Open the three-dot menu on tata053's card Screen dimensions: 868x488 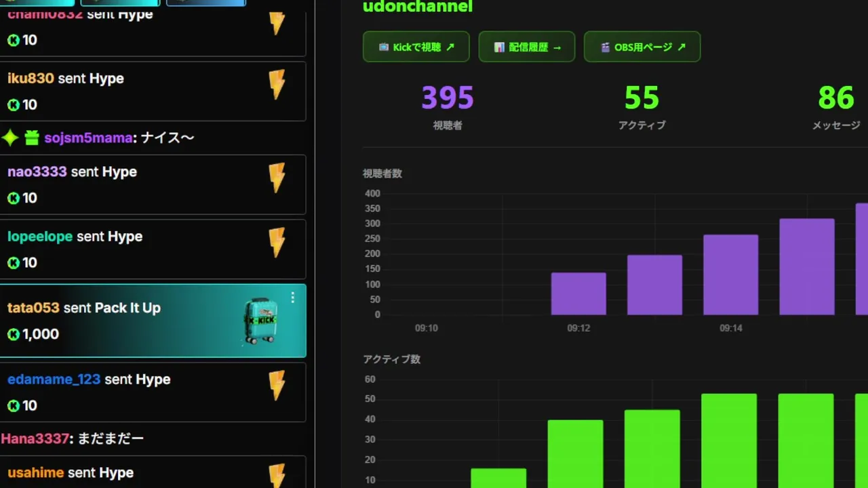coord(292,298)
